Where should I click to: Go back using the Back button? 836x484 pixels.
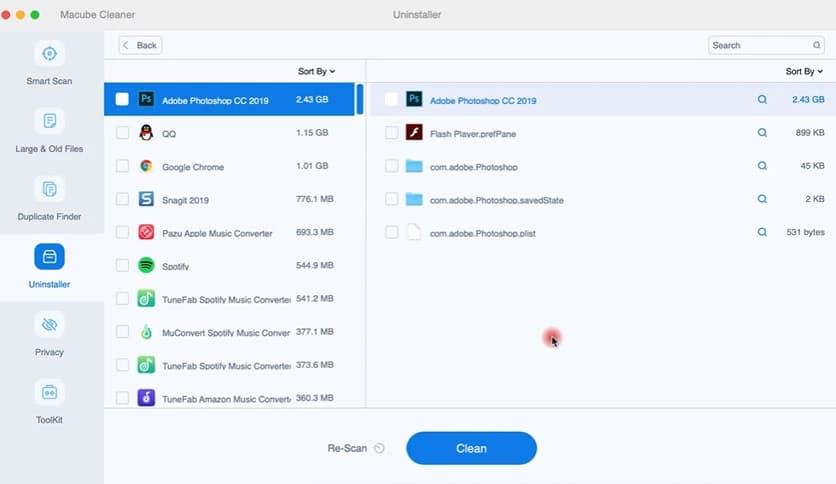140,45
